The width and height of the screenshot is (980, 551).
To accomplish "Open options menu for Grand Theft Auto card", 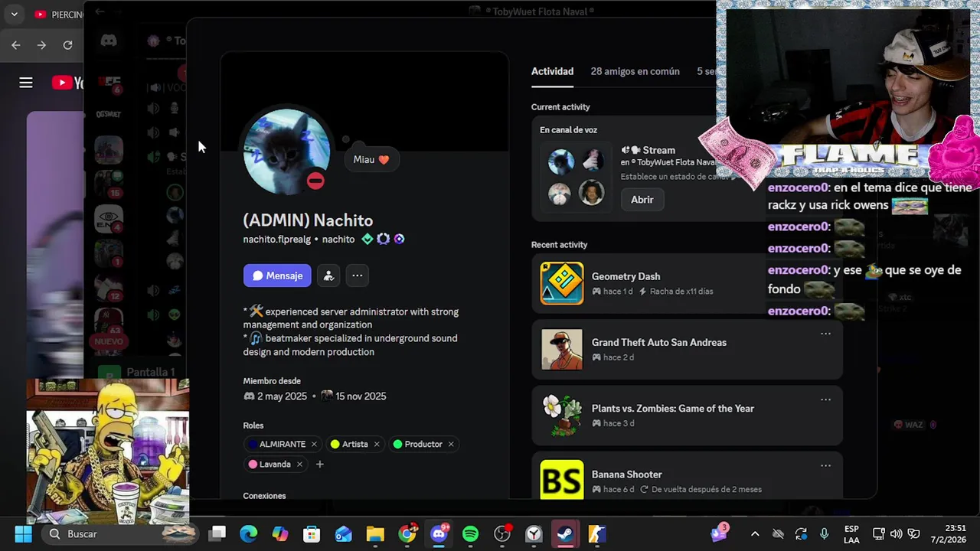I will (x=825, y=334).
